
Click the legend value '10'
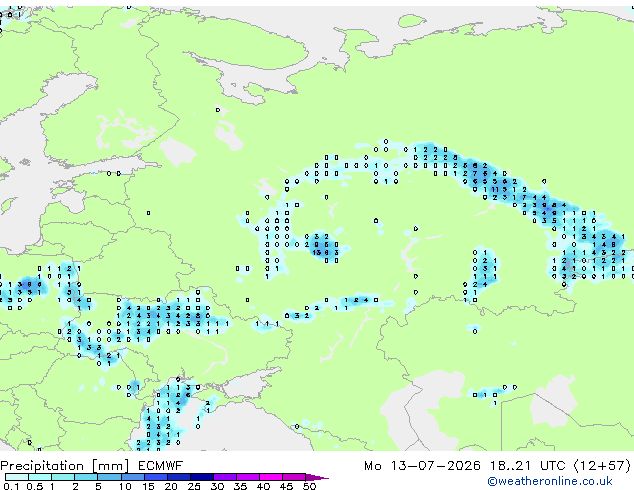click(x=125, y=486)
